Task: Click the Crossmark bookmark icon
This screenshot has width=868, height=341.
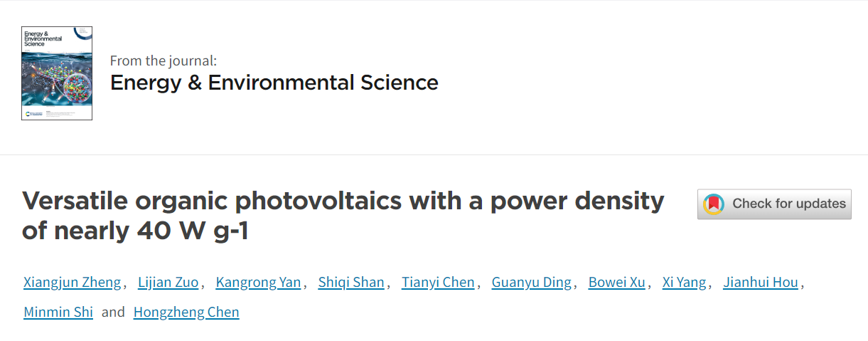Action: [714, 204]
